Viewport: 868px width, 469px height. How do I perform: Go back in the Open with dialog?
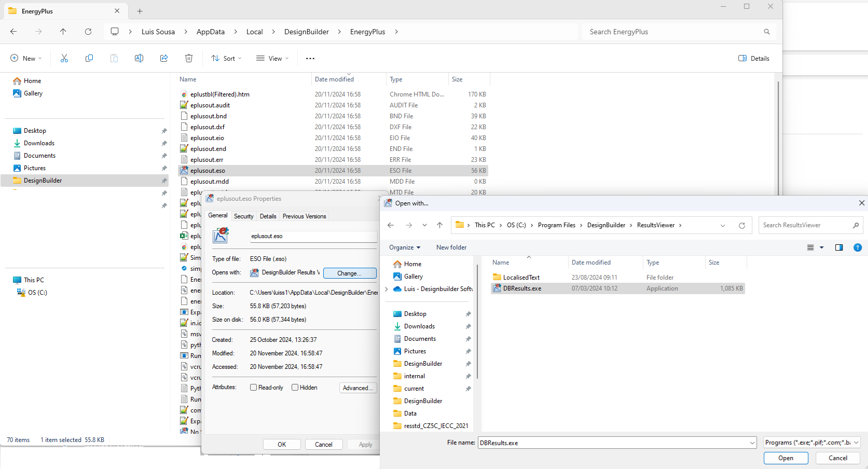click(391, 225)
